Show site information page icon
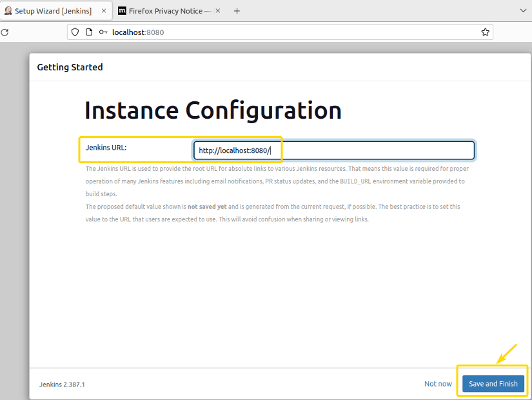 pos(89,32)
